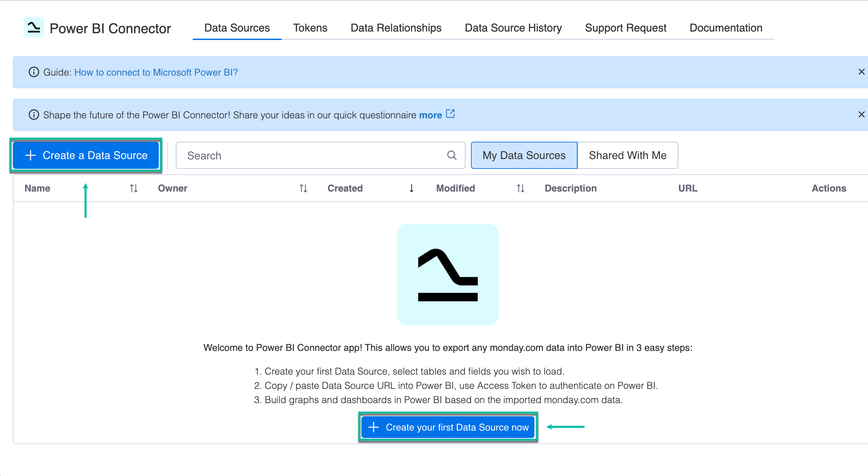Dismiss the questionnaire banner
Image resolution: width=868 pixels, height=476 pixels.
tap(861, 114)
